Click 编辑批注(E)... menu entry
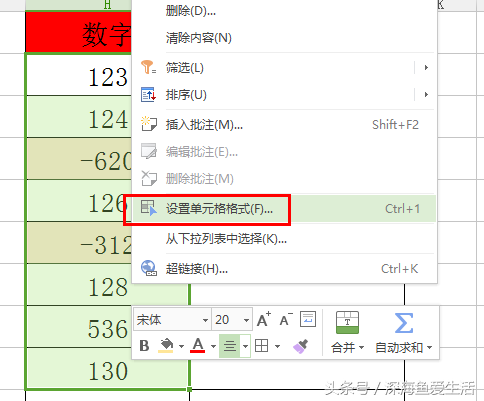Screen dimensions: 484x401 [x=284, y=152]
